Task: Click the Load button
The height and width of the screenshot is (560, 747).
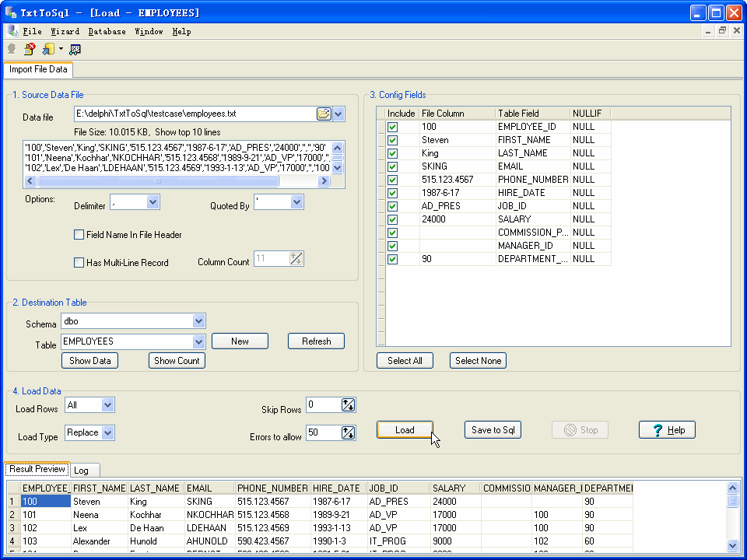Action: click(x=405, y=430)
